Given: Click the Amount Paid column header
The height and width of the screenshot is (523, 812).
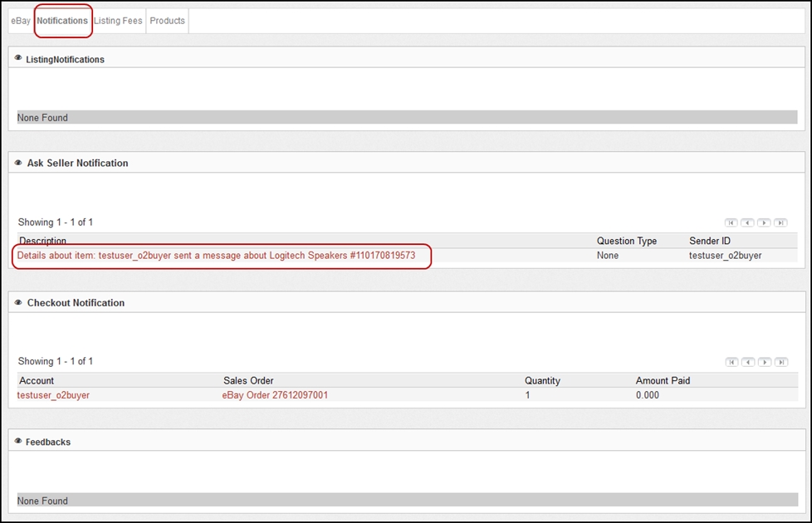Looking at the screenshot, I should (663, 380).
